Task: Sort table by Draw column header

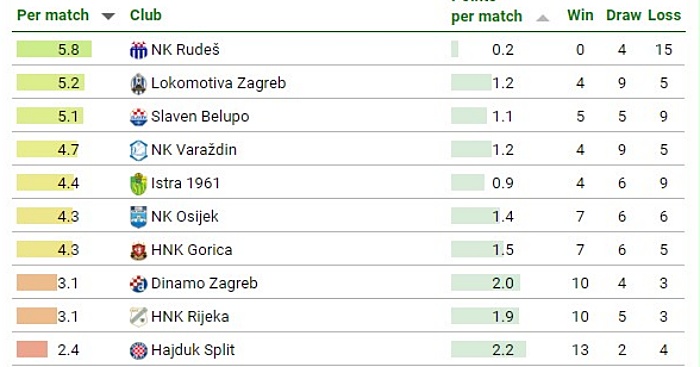Action: 624,15
